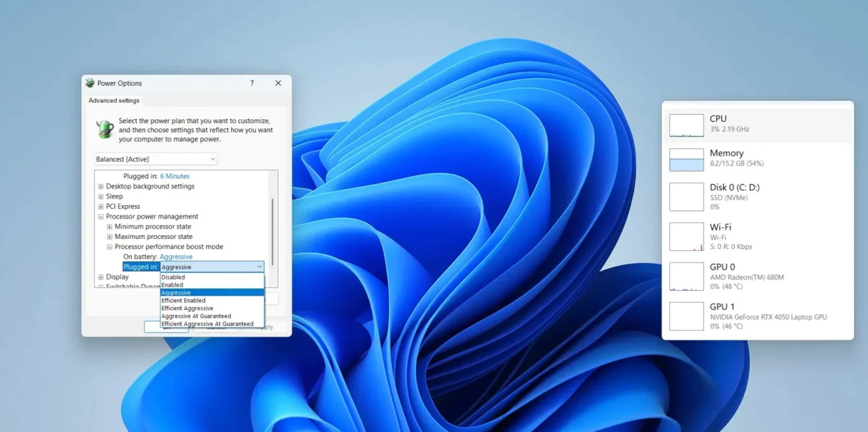Choose Aggressive At Guaranteed boost mode
The width and height of the screenshot is (868, 432).
click(x=212, y=316)
